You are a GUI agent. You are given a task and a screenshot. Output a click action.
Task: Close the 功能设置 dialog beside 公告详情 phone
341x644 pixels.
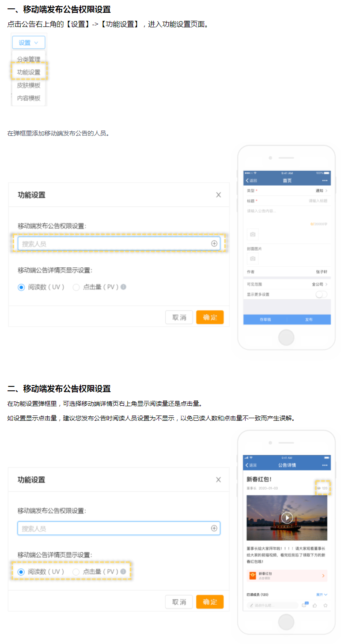(218, 479)
